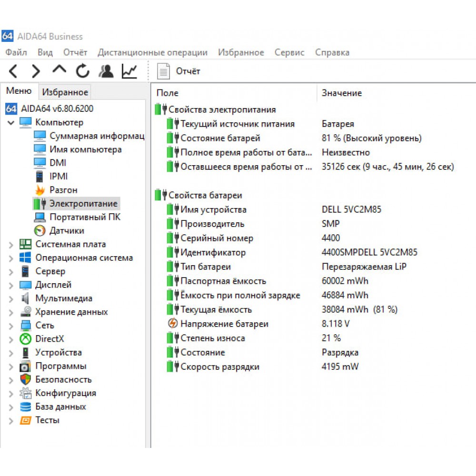
Task: Open the Сервис menu
Action: [289, 52]
